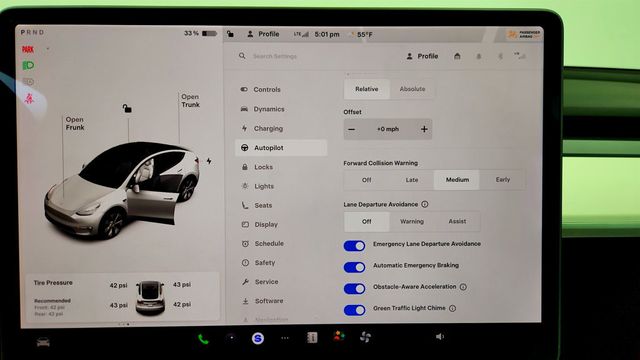Tap the Bluetooth icon in settings header
This screenshot has height=360, width=640.
[x=500, y=56]
